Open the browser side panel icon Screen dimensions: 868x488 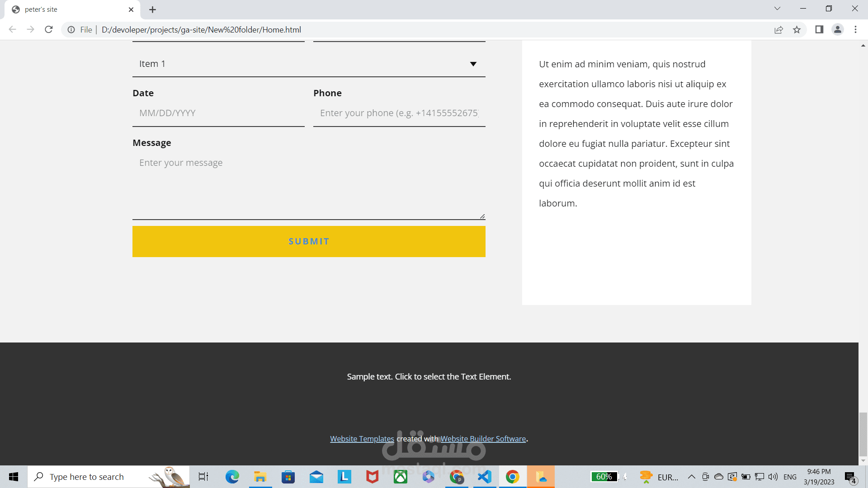[819, 29]
